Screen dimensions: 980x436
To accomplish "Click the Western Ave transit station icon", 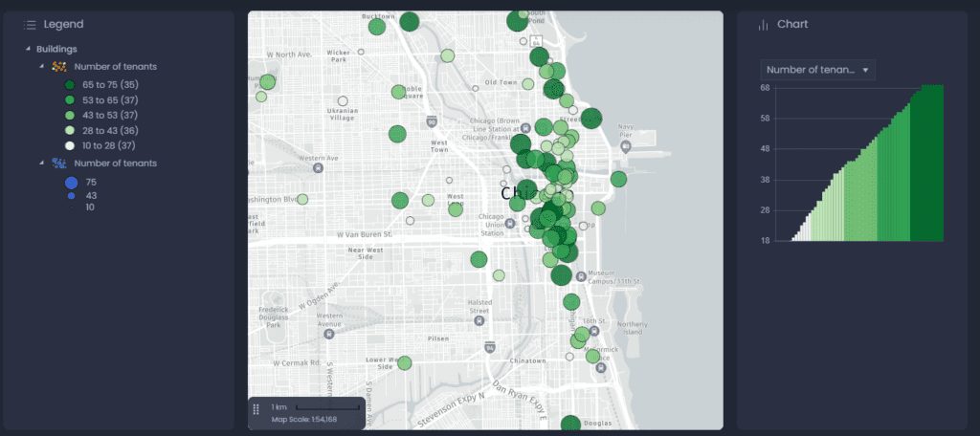I will 319,168.
